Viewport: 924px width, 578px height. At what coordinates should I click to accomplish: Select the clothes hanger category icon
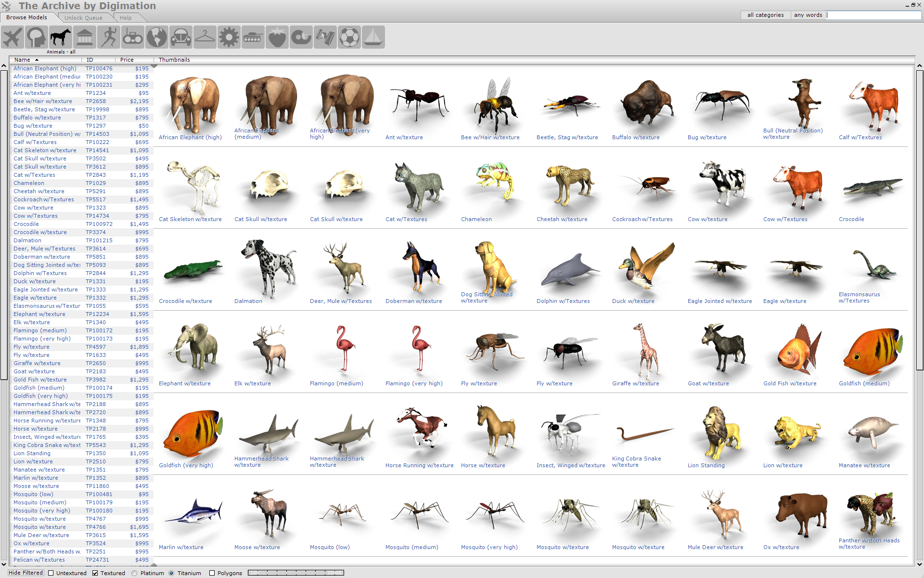point(205,37)
